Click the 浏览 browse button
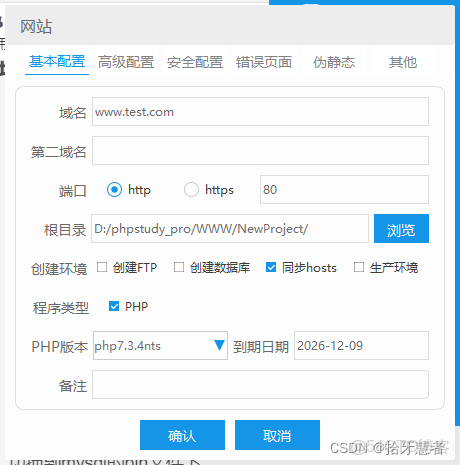Screen dimensions: 460x465 401,229
